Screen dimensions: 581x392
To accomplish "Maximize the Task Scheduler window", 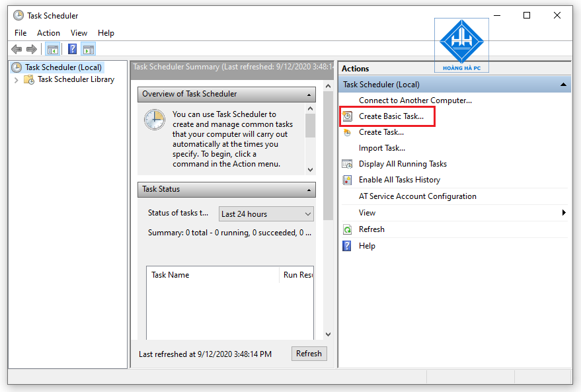I will [527, 15].
